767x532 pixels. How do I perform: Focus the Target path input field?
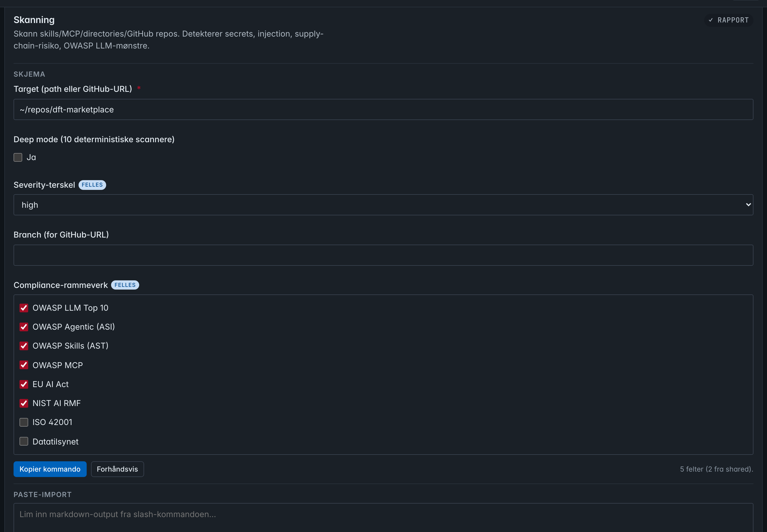383,109
